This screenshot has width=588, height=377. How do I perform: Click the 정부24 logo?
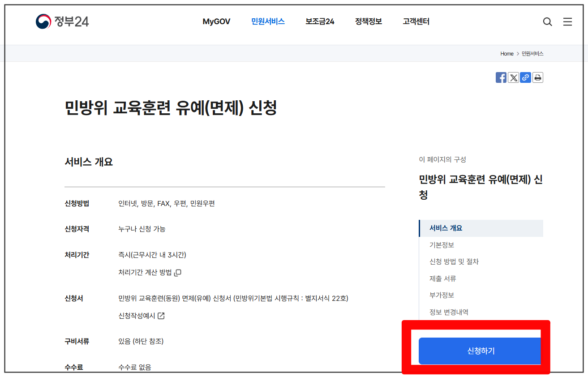point(63,21)
